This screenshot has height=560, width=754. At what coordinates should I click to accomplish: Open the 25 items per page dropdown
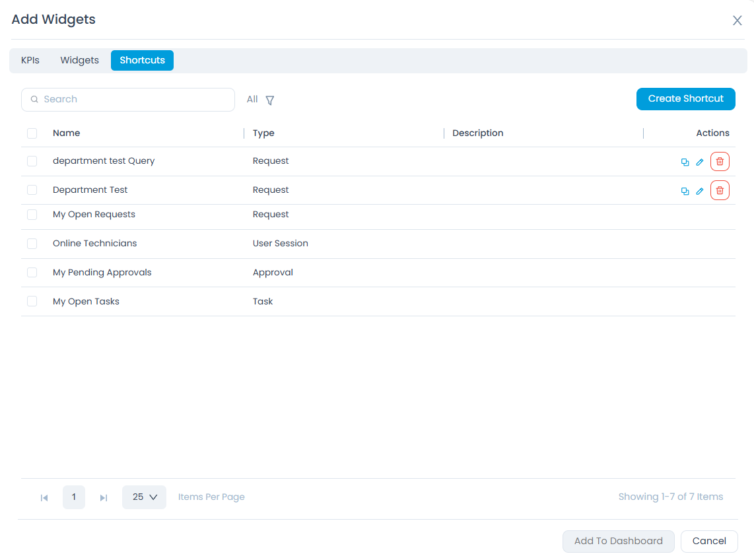144,497
